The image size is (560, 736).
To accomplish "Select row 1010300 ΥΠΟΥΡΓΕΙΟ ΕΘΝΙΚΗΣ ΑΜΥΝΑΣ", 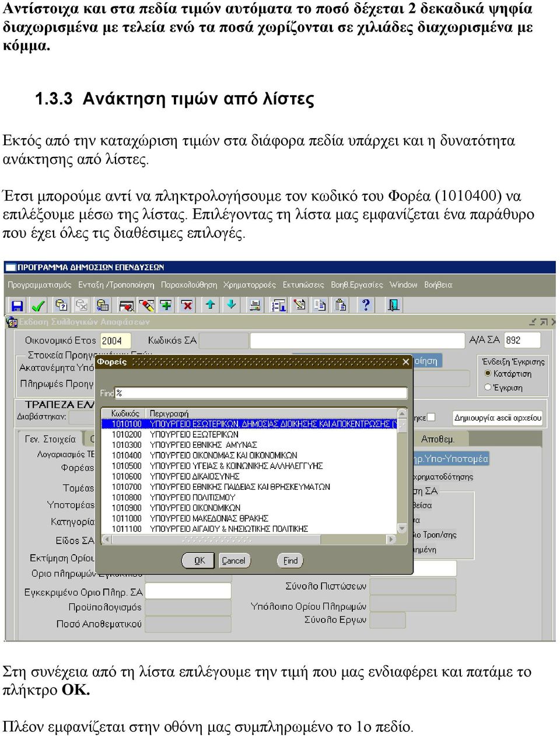I will click(249, 445).
